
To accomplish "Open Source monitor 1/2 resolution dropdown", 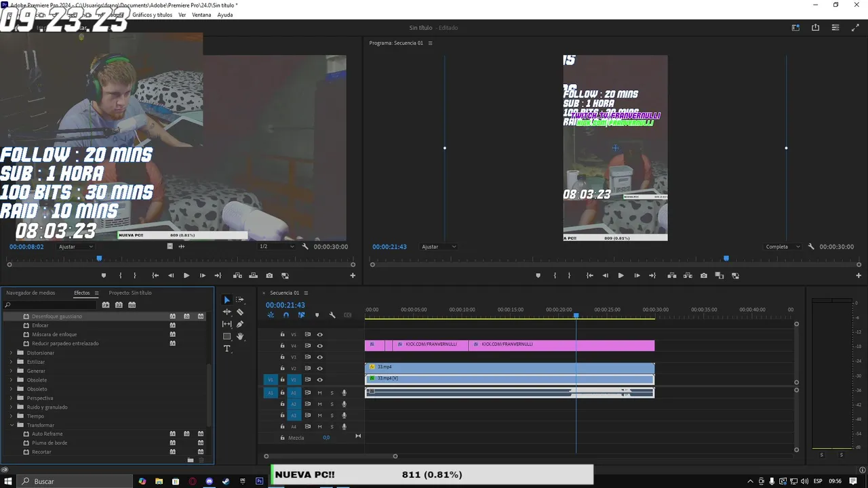I will coord(277,247).
